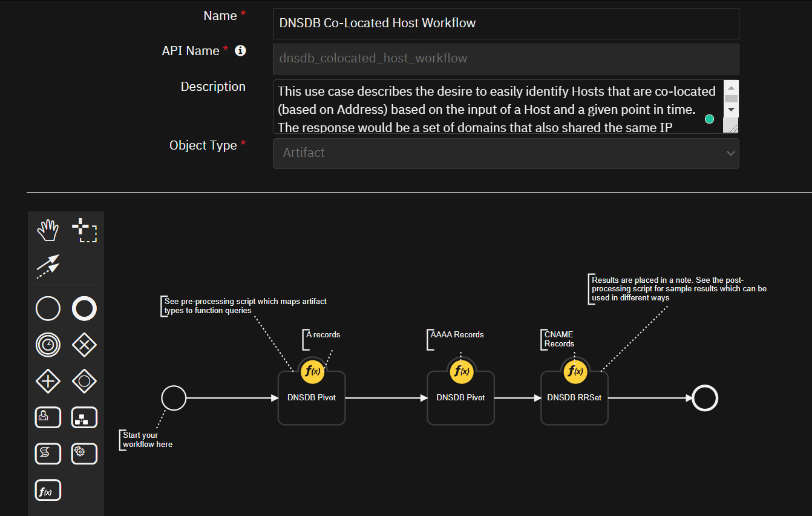
Task: Click 'Results are placed in a note' annotation
Action: [679, 289]
